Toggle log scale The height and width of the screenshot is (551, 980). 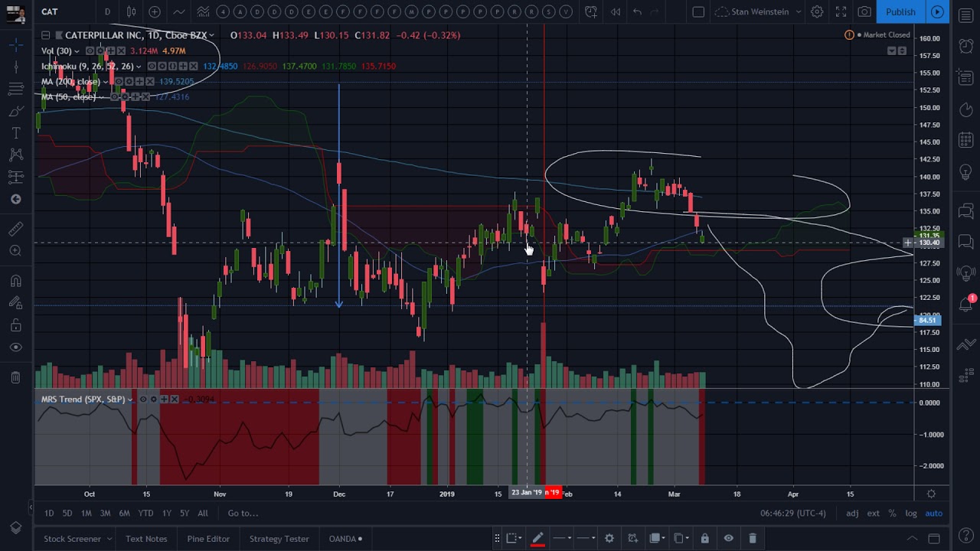pyautogui.click(x=911, y=514)
